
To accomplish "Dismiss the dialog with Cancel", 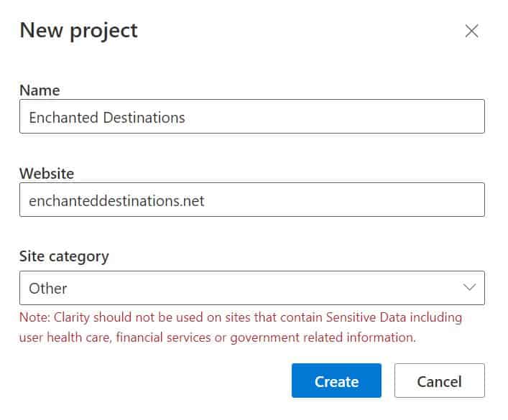I will (439, 381).
